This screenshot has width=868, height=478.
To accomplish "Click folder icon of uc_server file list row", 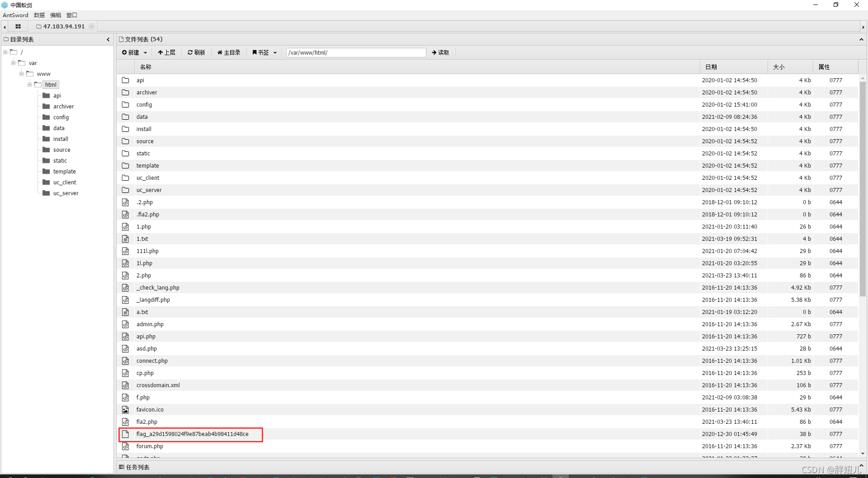I will click(126, 190).
